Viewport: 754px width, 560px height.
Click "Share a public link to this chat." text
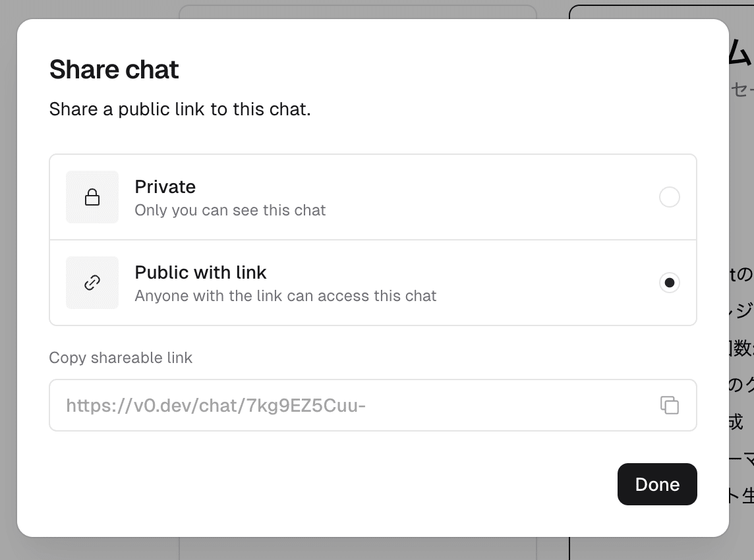[x=180, y=109]
